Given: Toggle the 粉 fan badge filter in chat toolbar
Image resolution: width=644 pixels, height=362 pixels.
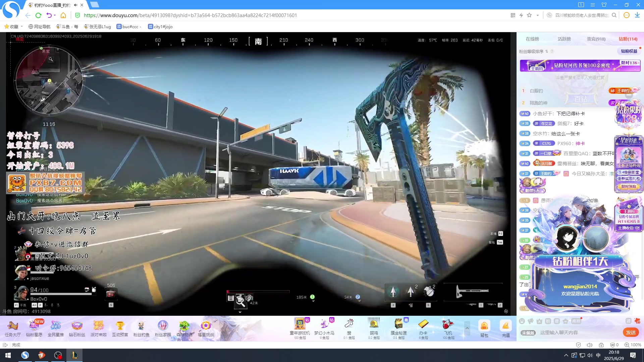Looking at the screenshot, I should 548,321.
